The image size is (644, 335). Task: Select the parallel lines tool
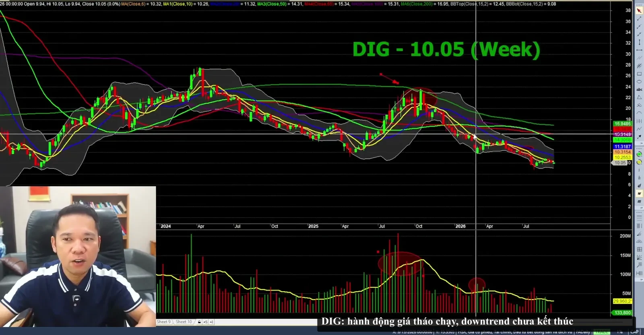pos(639,58)
